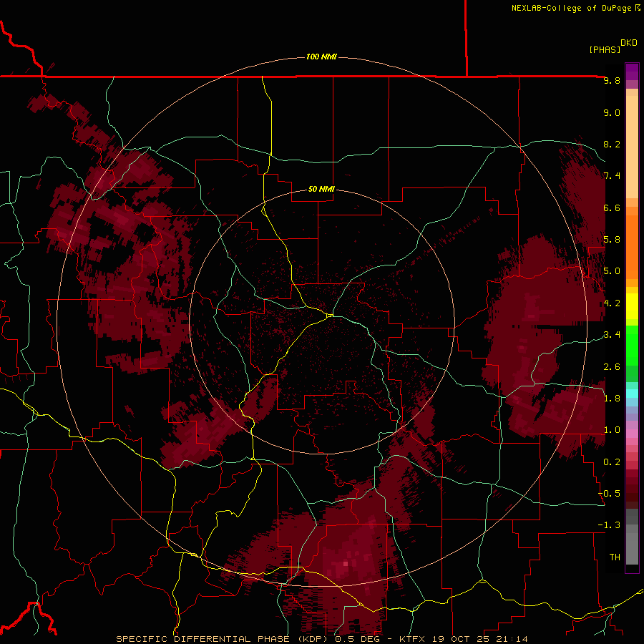This screenshot has width=644, height=644.
Task: Click the 1.8 value on the color scale
Action: click(x=612, y=399)
